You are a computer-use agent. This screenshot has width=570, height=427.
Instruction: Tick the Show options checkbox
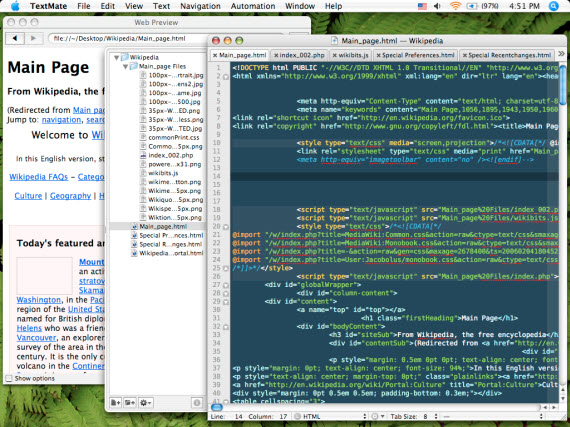click(x=9, y=379)
